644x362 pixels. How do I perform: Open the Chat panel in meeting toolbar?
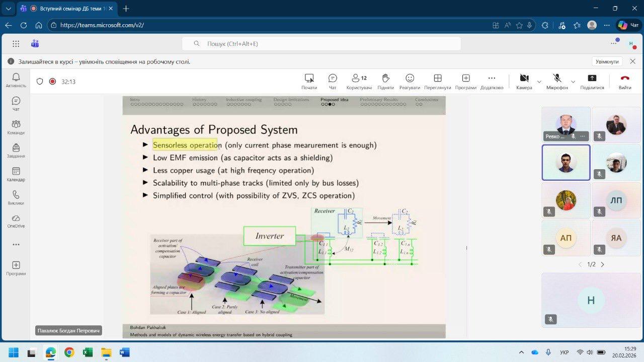(x=333, y=81)
